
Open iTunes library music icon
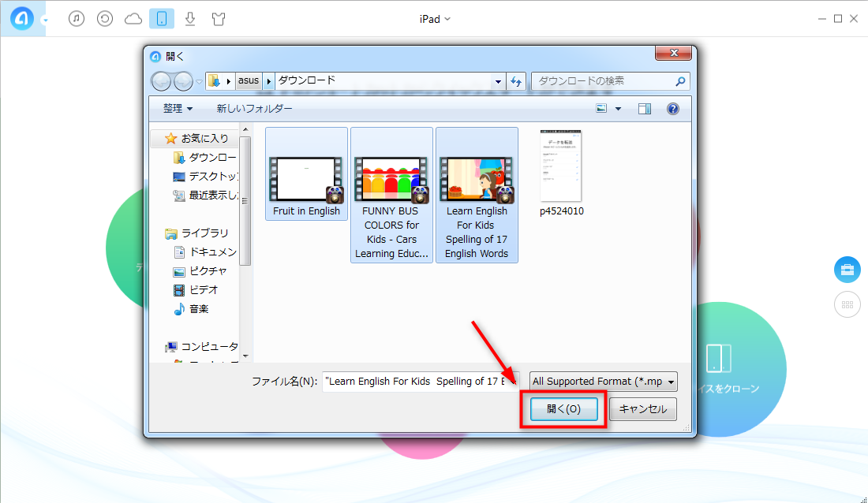[77, 19]
